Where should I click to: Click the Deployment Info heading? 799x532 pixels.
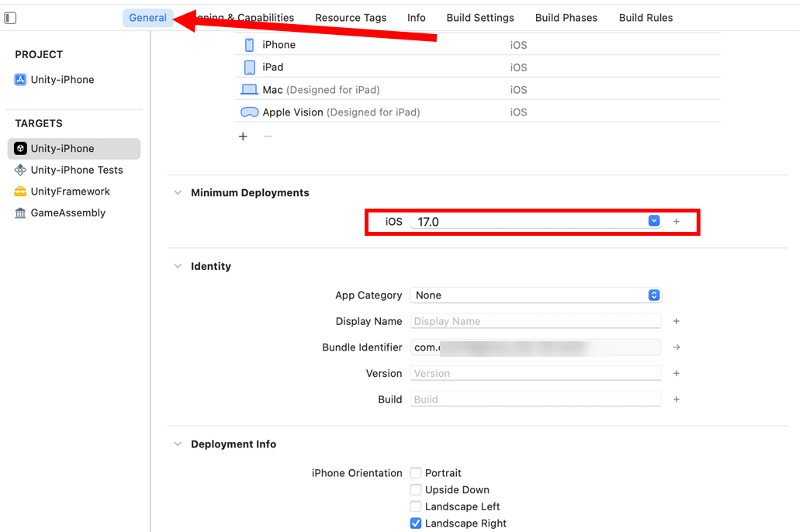click(x=233, y=444)
